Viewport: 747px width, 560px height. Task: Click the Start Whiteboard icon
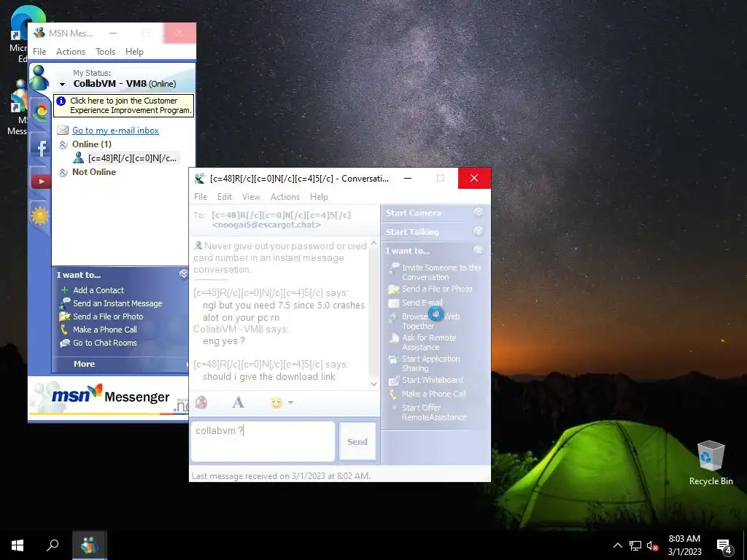(393, 380)
